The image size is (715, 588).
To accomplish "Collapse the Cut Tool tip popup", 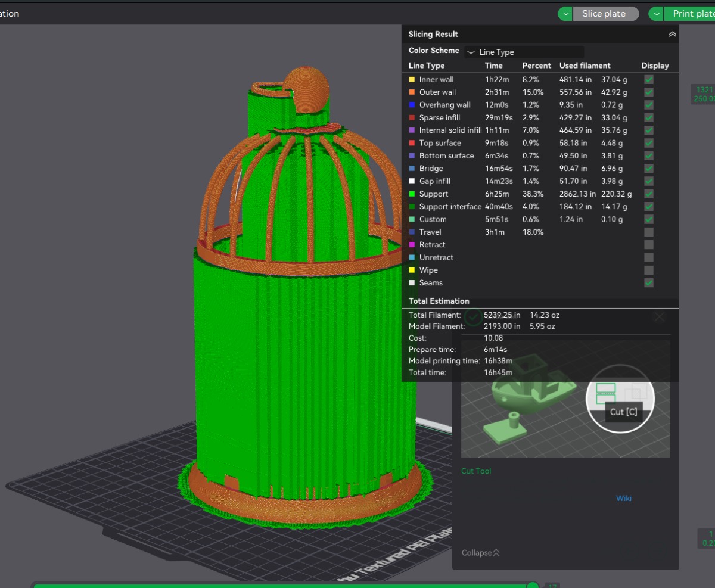I will [x=480, y=553].
